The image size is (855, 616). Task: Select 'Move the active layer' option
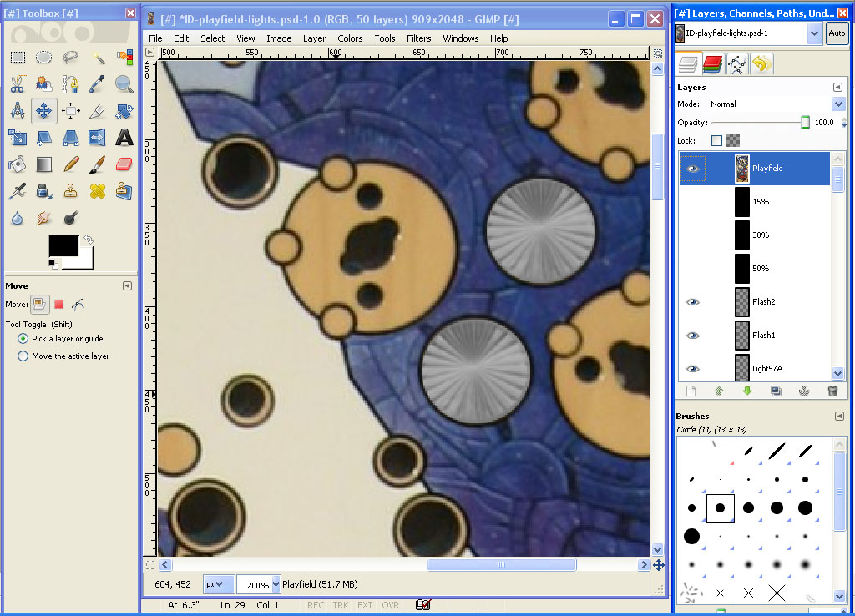point(23,356)
